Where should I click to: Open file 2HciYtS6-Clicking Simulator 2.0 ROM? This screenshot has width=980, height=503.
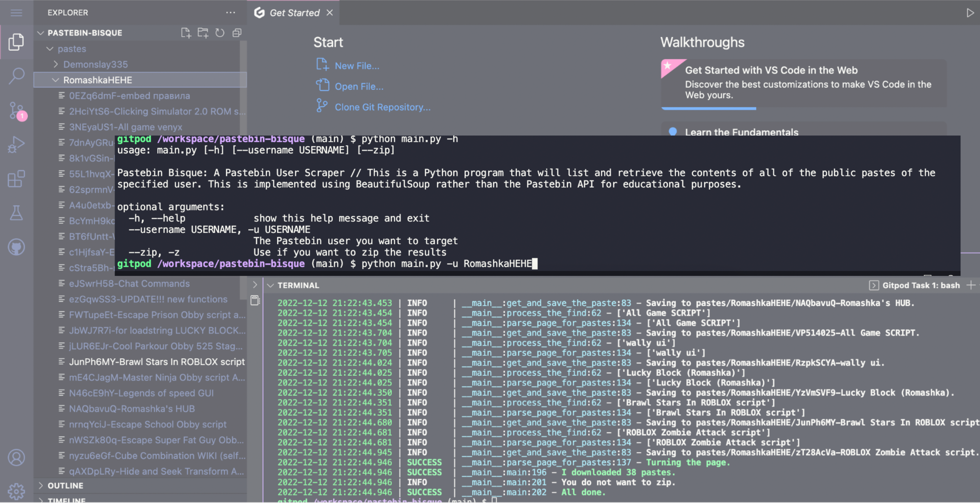157,111
